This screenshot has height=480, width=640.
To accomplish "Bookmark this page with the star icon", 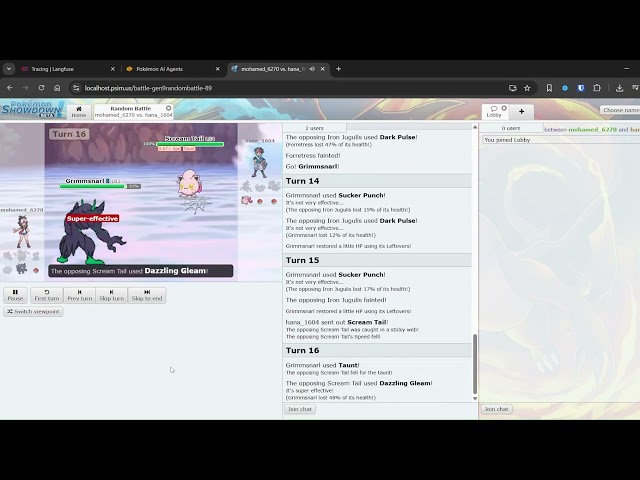I will [527, 88].
